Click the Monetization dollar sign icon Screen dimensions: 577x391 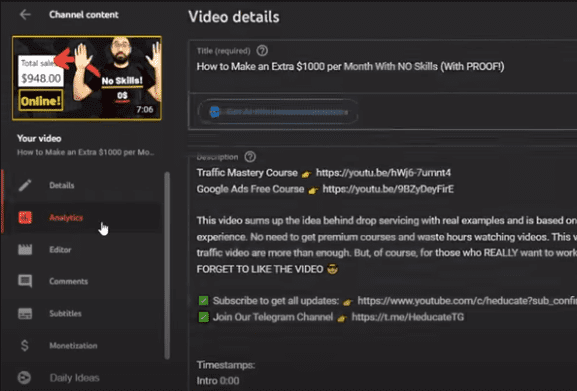(25, 345)
